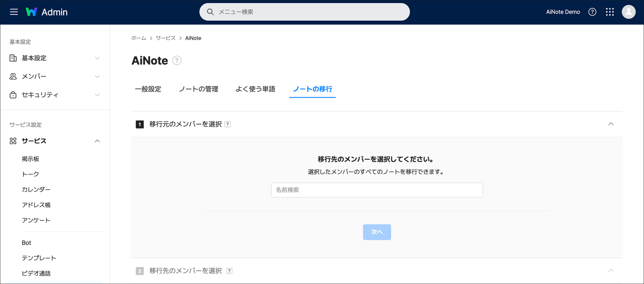This screenshot has width=644, height=284.
Task: Click the help icon next to the AiNote title
Action: pos(176,60)
